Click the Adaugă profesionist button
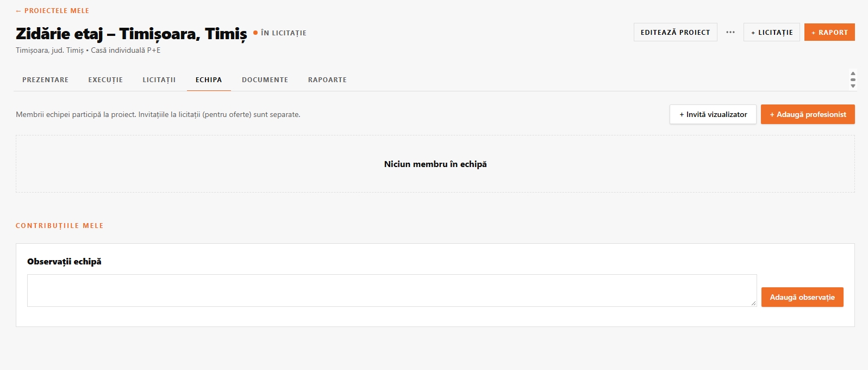Viewport: 868px width, 370px height. click(x=808, y=114)
